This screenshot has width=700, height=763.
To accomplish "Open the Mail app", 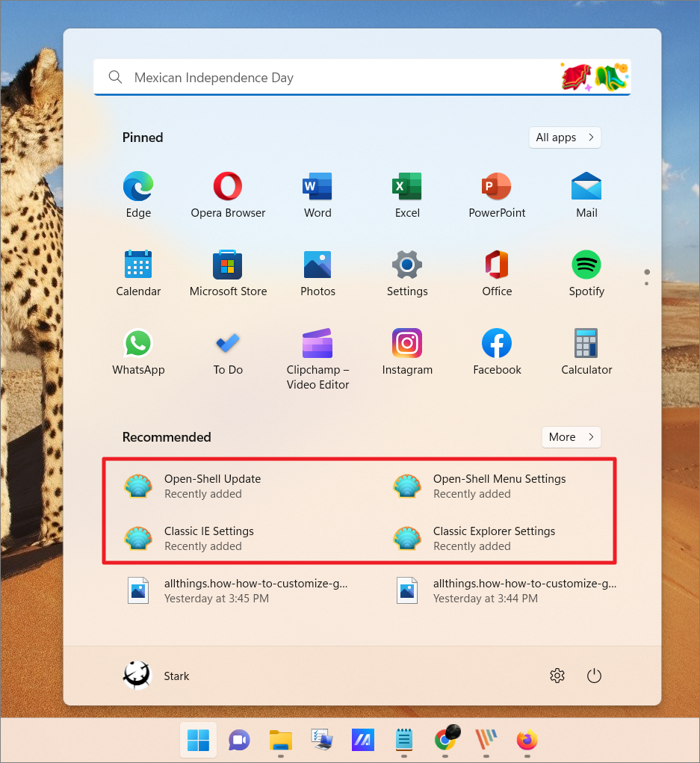I will (586, 195).
